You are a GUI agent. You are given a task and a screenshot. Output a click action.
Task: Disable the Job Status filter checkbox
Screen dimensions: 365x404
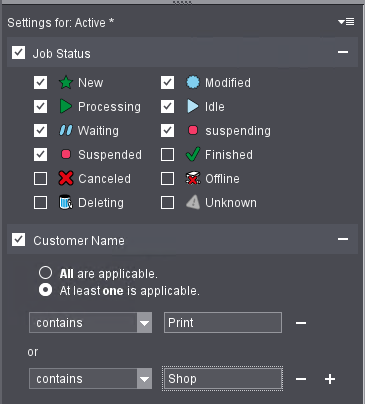pyautogui.click(x=18, y=53)
